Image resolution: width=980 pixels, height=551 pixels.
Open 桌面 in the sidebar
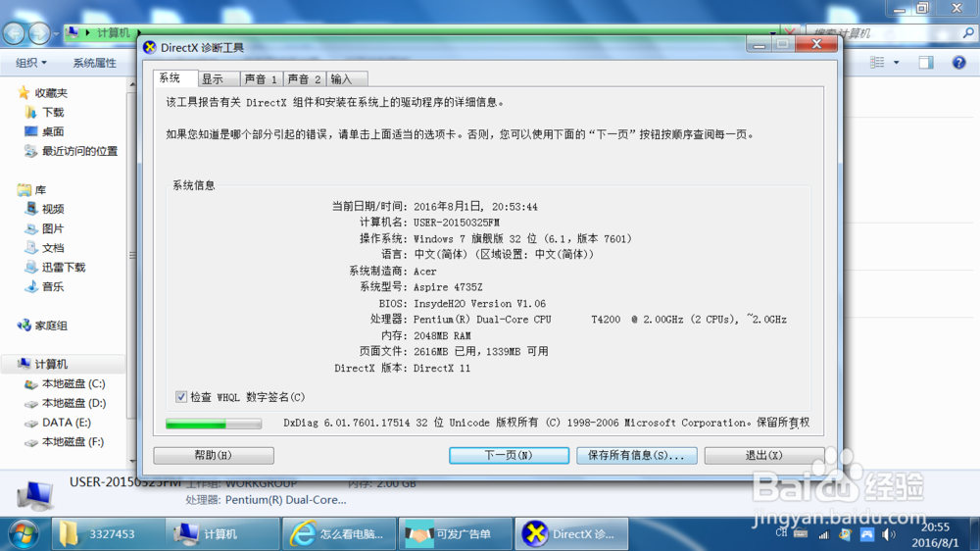[x=53, y=131]
